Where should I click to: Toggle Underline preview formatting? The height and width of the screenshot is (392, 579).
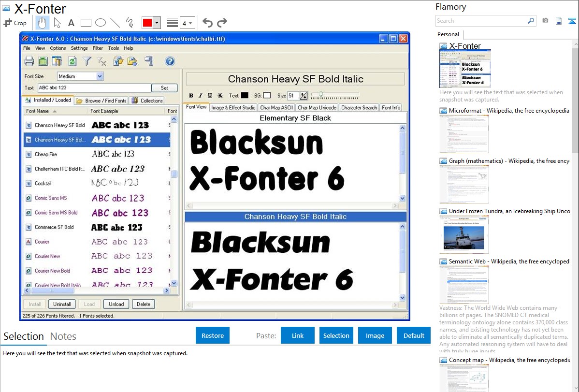click(210, 95)
